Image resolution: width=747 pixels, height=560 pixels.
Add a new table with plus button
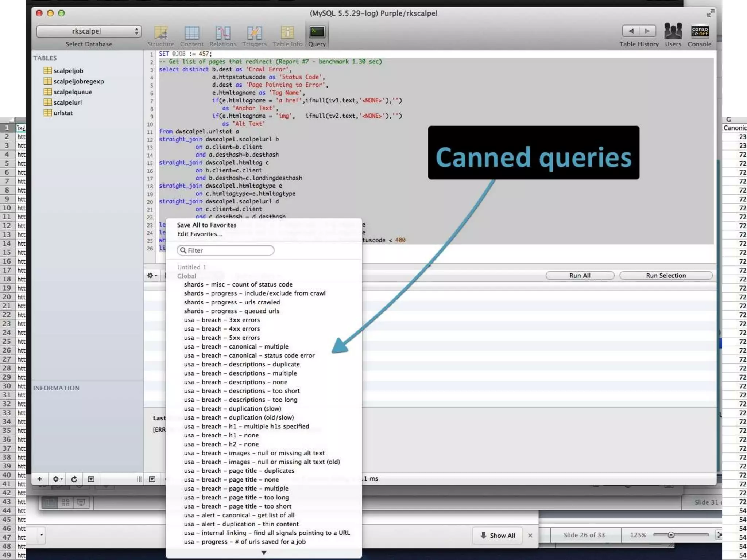pos(40,479)
